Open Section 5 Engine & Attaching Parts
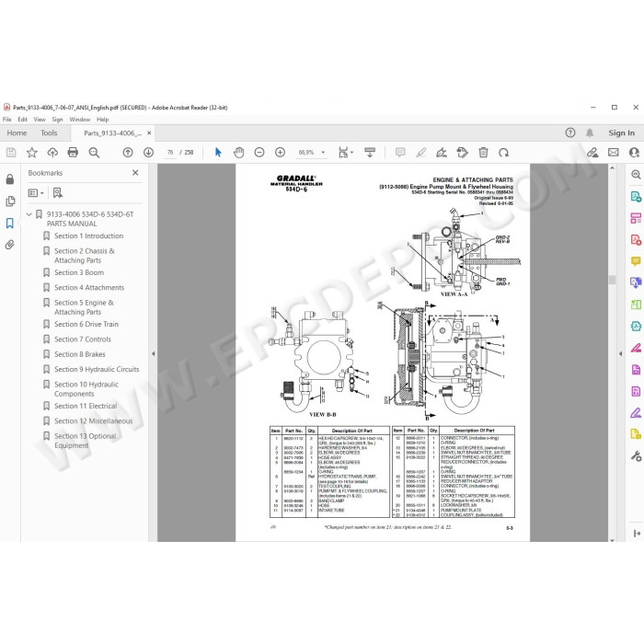Viewport: 644px width, 644px height. point(84,307)
